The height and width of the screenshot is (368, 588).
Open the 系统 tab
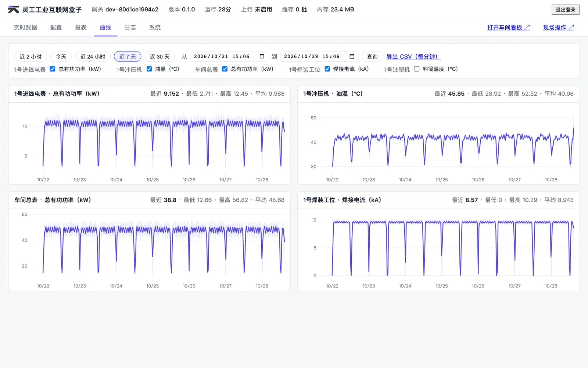[x=155, y=28]
